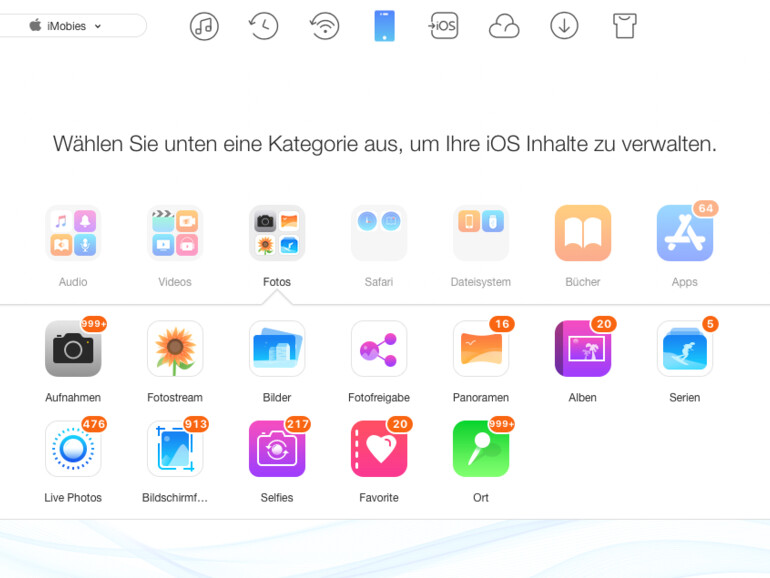
Task: Open the Bücher category icon
Action: (x=583, y=233)
